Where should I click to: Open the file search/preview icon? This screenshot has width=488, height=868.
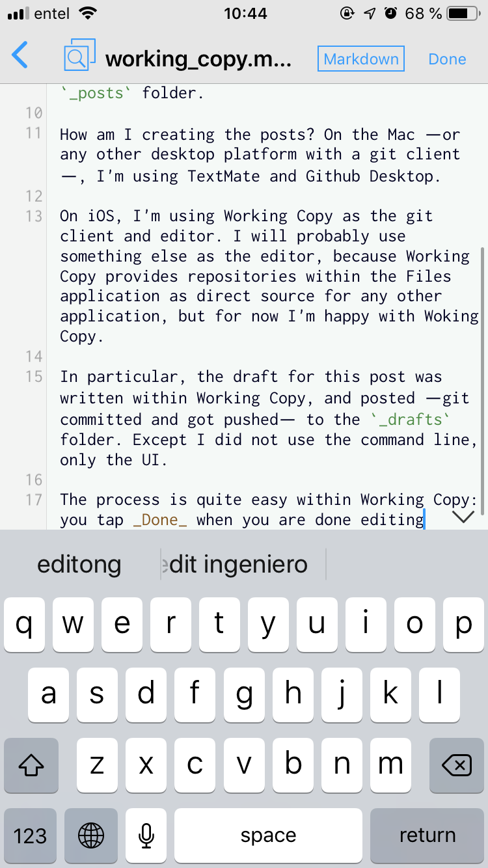click(79, 55)
